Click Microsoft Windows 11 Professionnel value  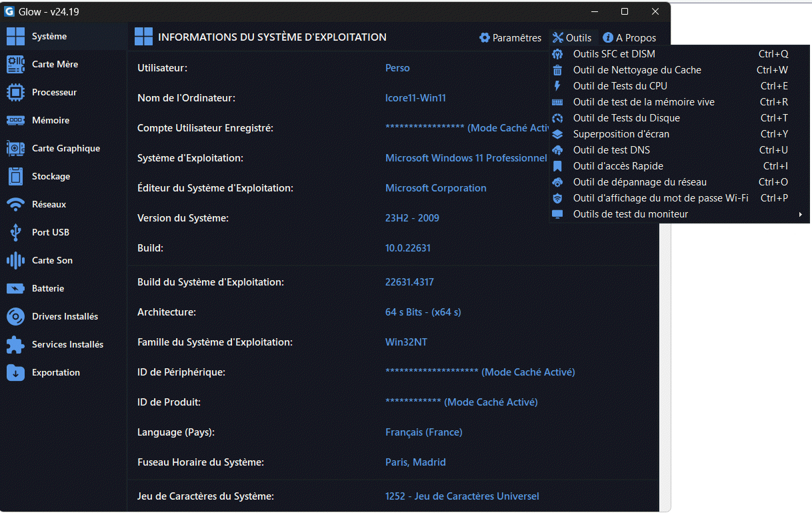point(466,158)
